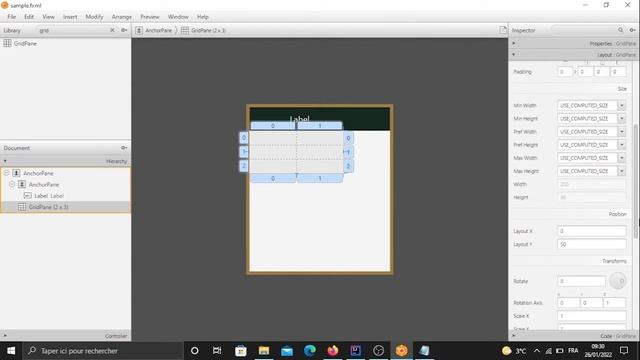This screenshot has height=360, width=640.
Task: Open the Window menu
Action: 178,17
